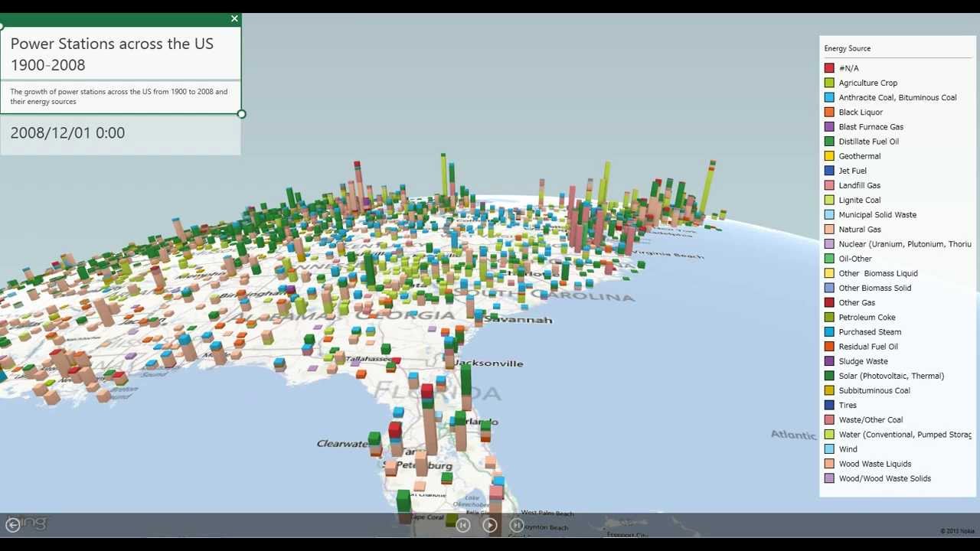The height and width of the screenshot is (551, 980).
Task: Click the back arrow icon in bottom bar
Action: coord(12,524)
